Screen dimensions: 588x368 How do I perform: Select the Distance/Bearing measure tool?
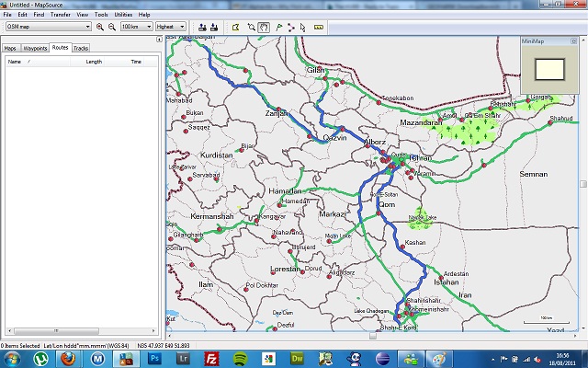point(319,27)
